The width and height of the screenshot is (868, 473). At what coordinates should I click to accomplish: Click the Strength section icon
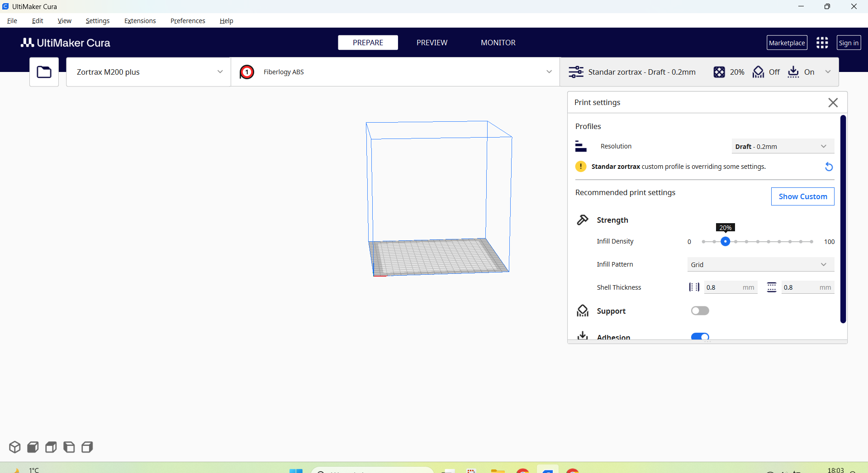tap(583, 220)
